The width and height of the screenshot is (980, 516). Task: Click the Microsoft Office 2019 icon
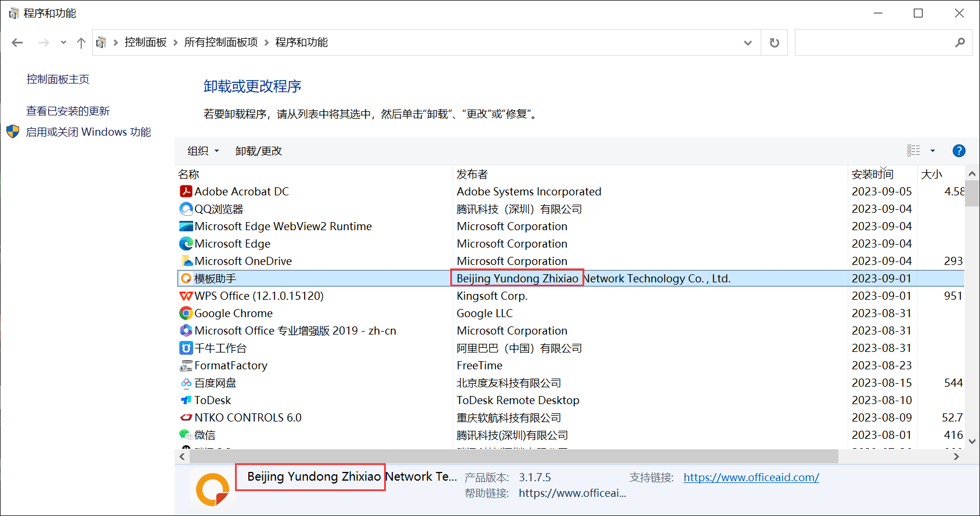click(186, 330)
